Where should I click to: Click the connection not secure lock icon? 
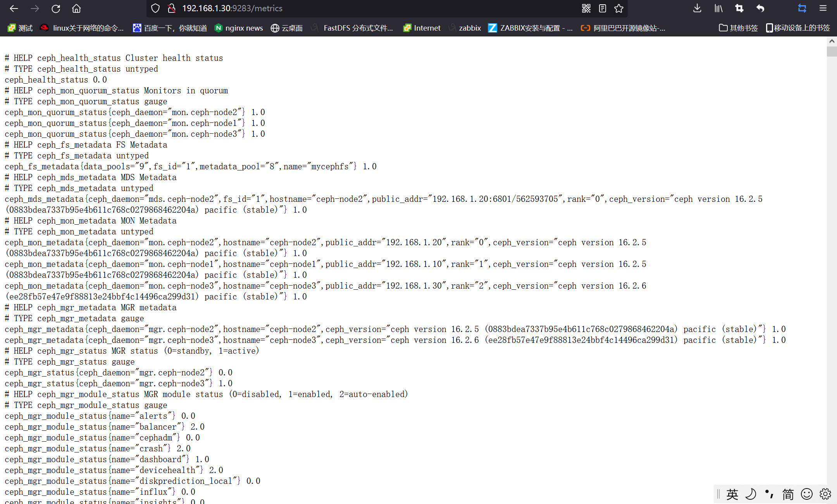[172, 9]
